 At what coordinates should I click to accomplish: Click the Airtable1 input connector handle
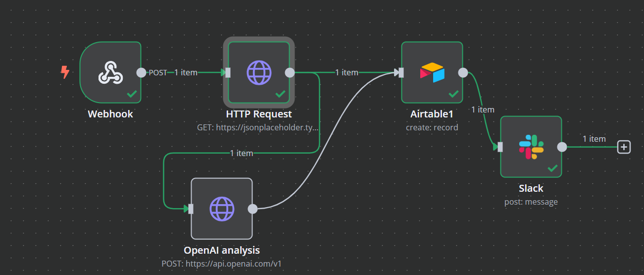pyautogui.click(x=401, y=73)
